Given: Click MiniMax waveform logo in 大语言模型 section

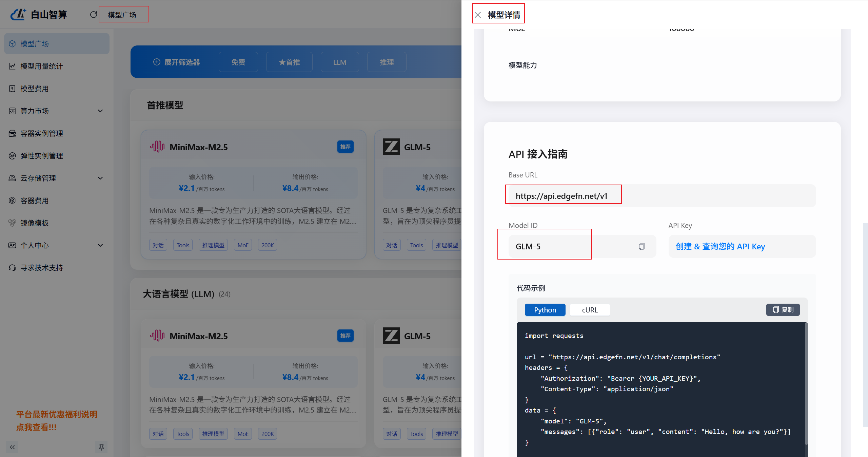Looking at the screenshot, I should point(157,336).
